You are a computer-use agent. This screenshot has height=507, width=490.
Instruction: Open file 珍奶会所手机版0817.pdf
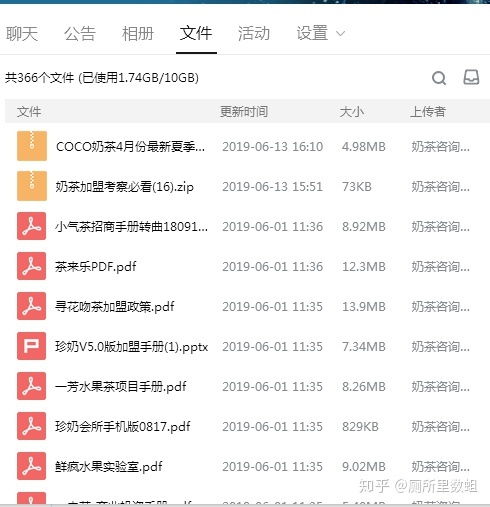pos(123,427)
